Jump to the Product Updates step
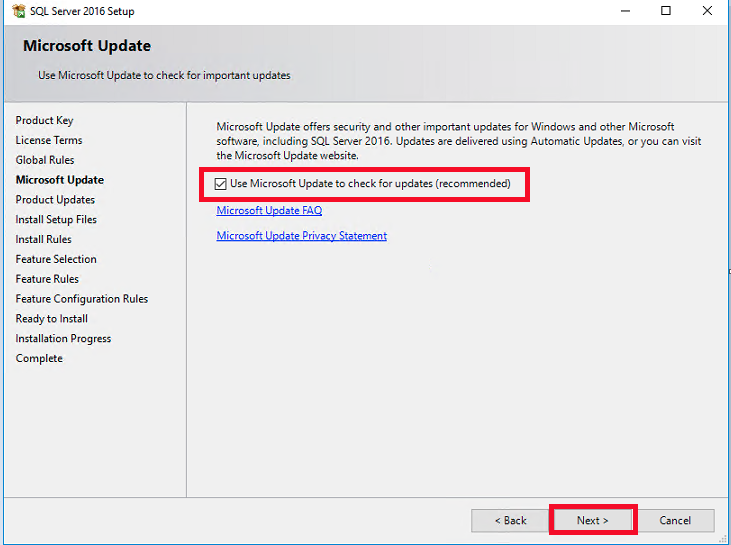The image size is (731, 545). point(55,200)
